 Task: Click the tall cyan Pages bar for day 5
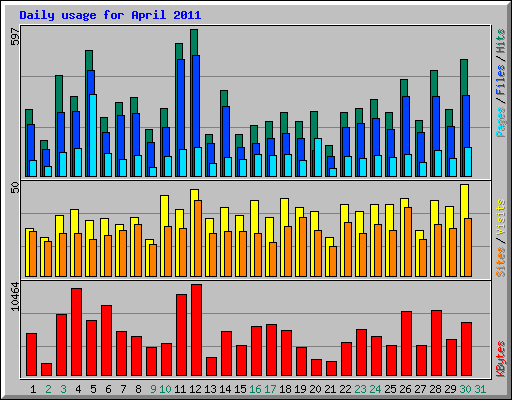click(x=93, y=135)
